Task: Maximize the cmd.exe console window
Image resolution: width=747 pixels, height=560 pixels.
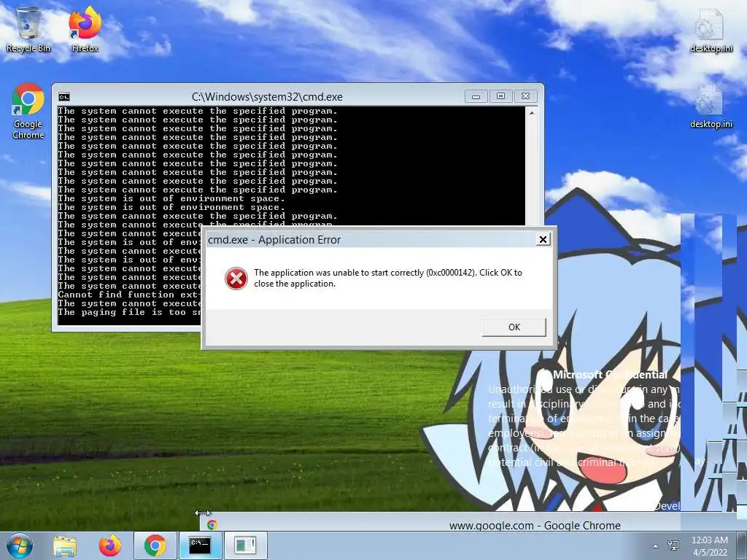Action: [x=500, y=96]
